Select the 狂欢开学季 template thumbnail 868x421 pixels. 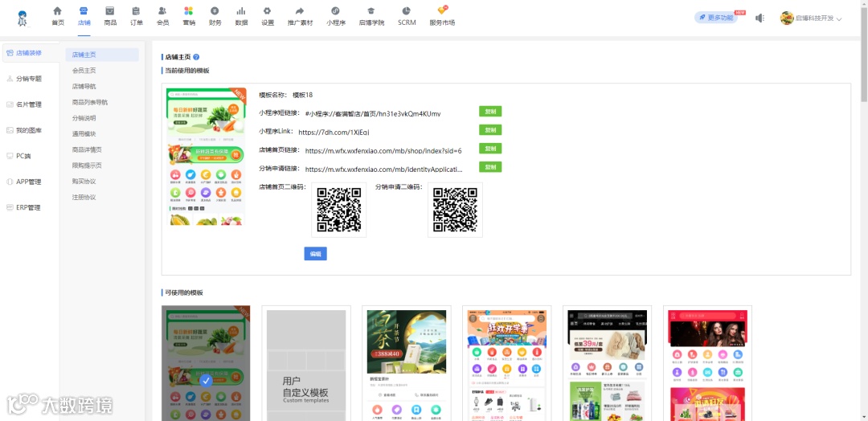(506, 363)
